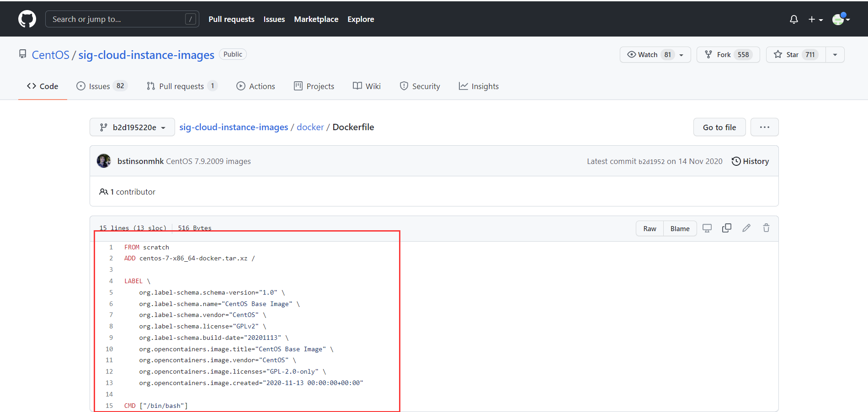Open the b2d1952 commit hash link
Viewport: 868px width, 412px height.
[x=651, y=162]
